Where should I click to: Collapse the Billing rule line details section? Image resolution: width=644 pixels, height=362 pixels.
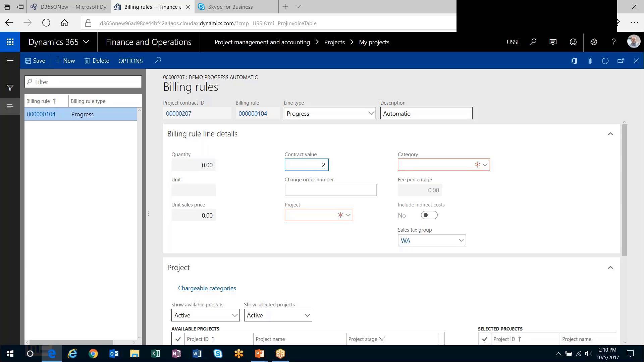pyautogui.click(x=610, y=134)
